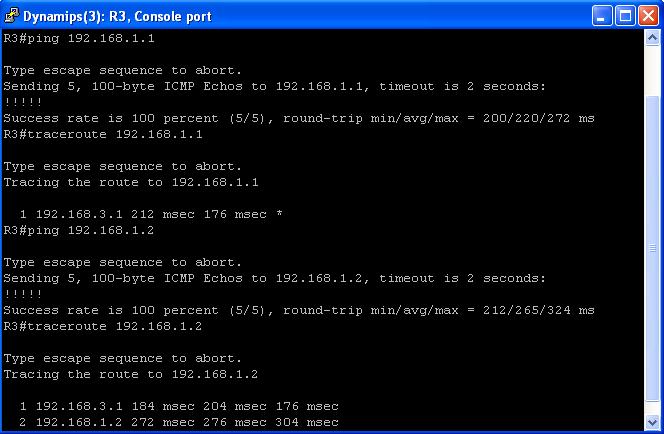The height and width of the screenshot is (434, 664).
Task: Click 'Tracing the route to 192.168.1.2' text
Action: click(x=131, y=374)
